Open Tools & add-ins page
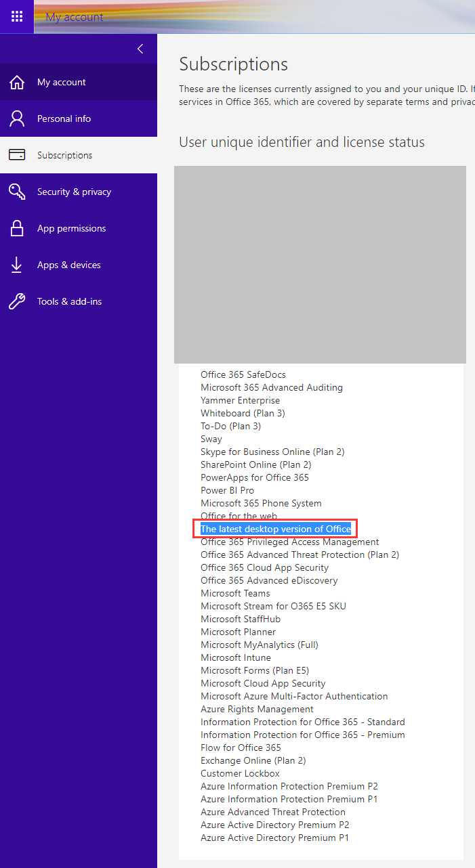This screenshot has width=475, height=868. (79, 301)
